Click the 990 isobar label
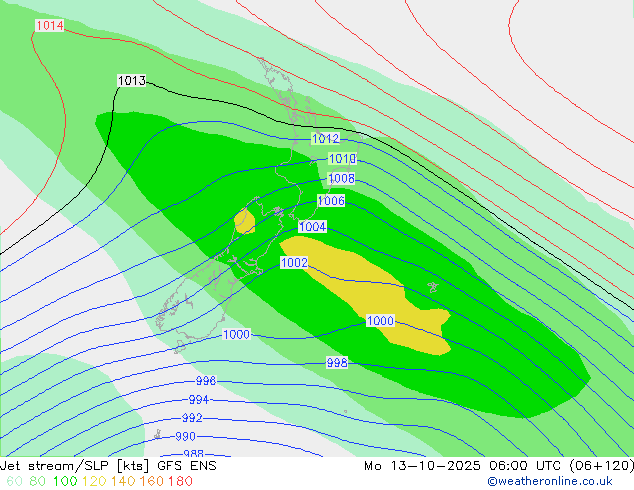Screen dimensions: 634x490 coord(186,437)
